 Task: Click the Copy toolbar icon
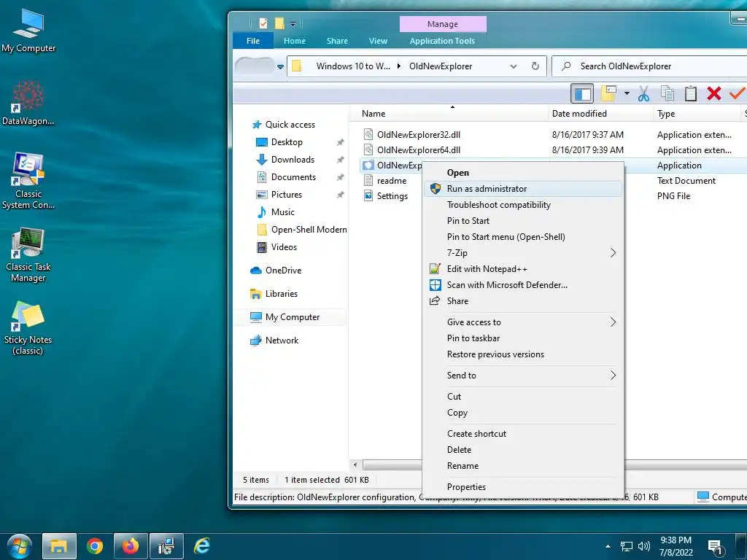pos(667,93)
